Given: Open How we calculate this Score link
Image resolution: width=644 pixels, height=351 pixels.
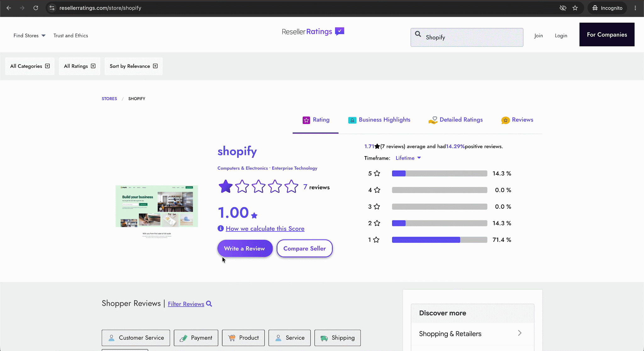Looking at the screenshot, I should pos(265,229).
